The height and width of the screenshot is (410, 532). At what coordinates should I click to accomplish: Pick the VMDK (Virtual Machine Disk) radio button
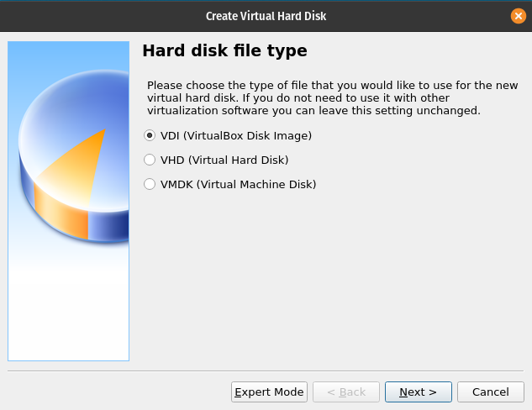(150, 184)
